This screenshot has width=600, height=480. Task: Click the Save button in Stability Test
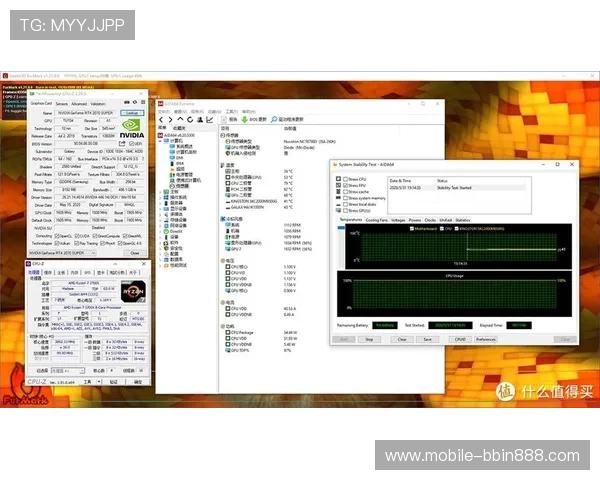pos(427,340)
